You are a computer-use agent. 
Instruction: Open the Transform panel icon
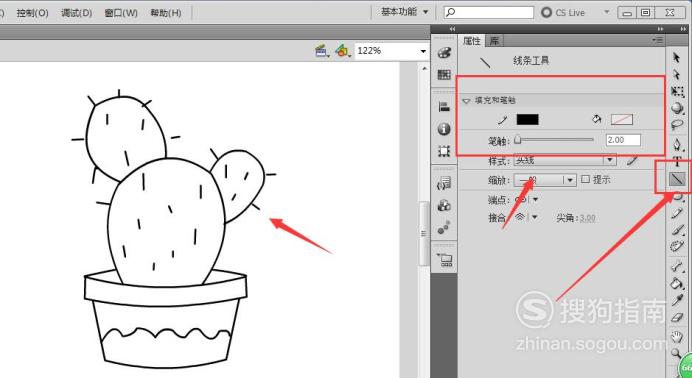[x=444, y=151]
